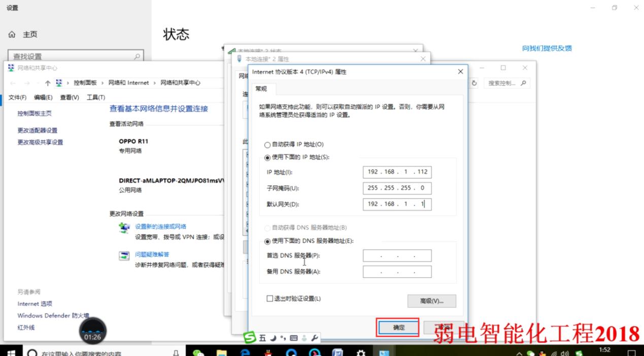Click the back arrow in Network and Sharing Center
Screen dimensions: 644x356
[x=12, y=83]
